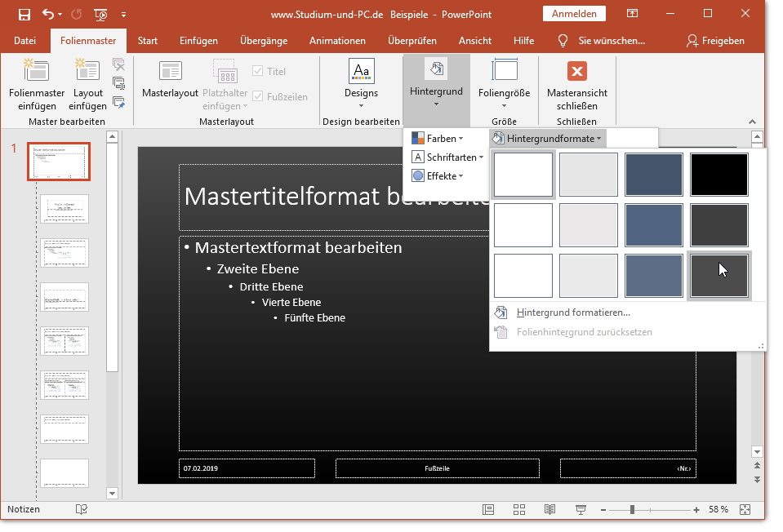Image resolution: width=783 pixels, height=532 pixels.
Task: Click the zoom slider handle
Action: 632,509
